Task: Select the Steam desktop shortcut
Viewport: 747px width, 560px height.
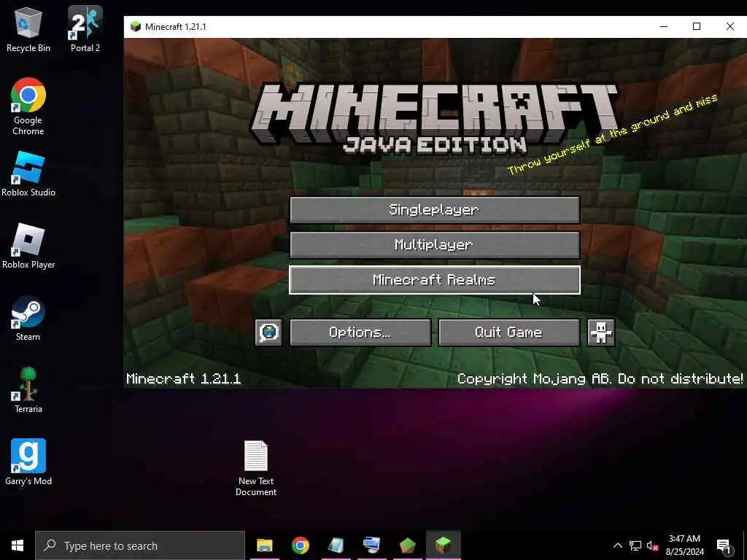Action: [x=28, y=319]
